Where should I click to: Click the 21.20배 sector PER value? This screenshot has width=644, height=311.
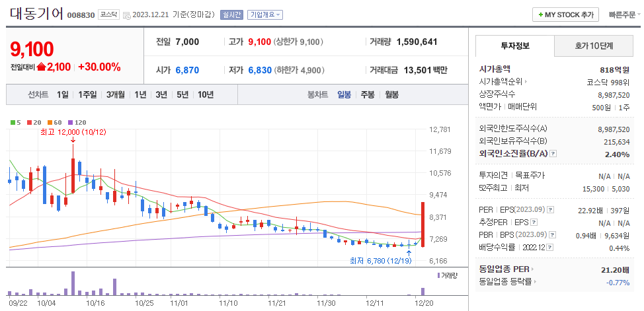point(615,270)
